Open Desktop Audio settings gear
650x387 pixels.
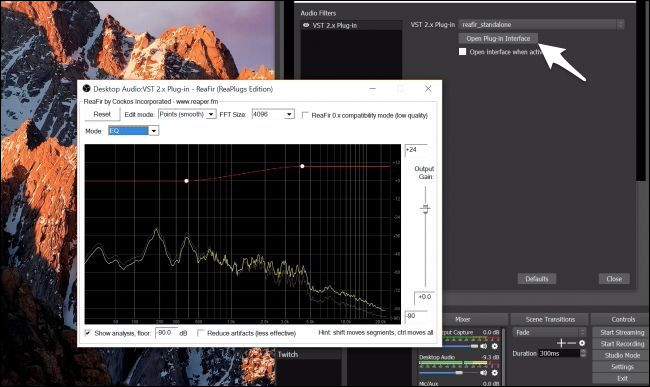[495, 372]
